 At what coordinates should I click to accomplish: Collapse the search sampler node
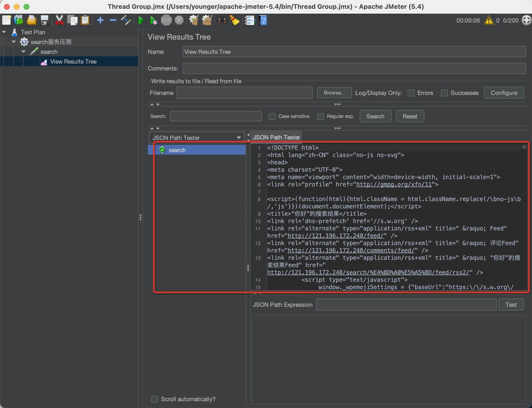tap(24, 52)
